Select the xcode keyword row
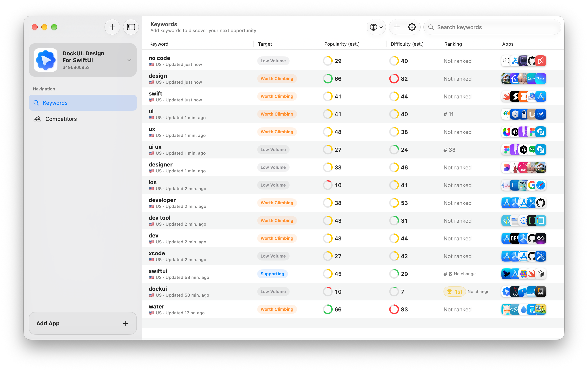Image resolution: width=588 pixels, height=371 pixels. point(353,256)
